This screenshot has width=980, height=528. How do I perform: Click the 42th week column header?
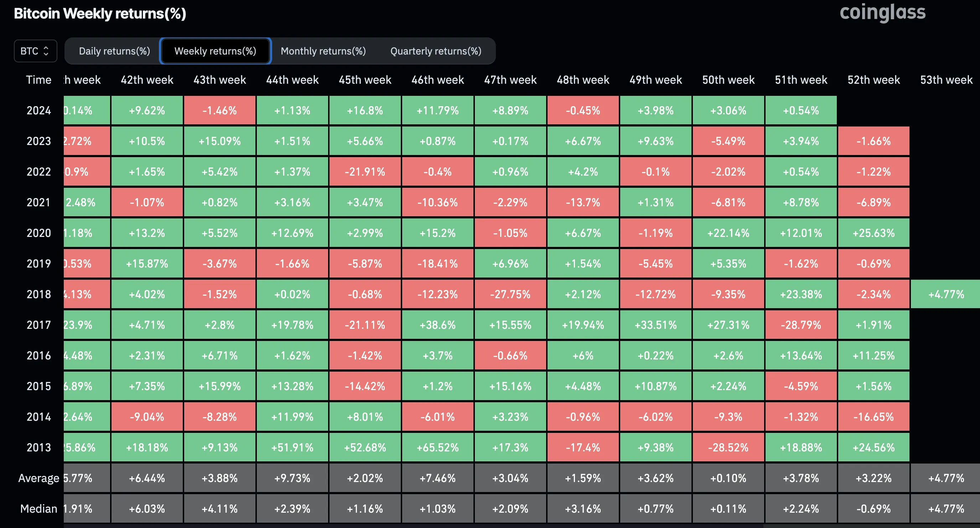[x=147, y=80]
